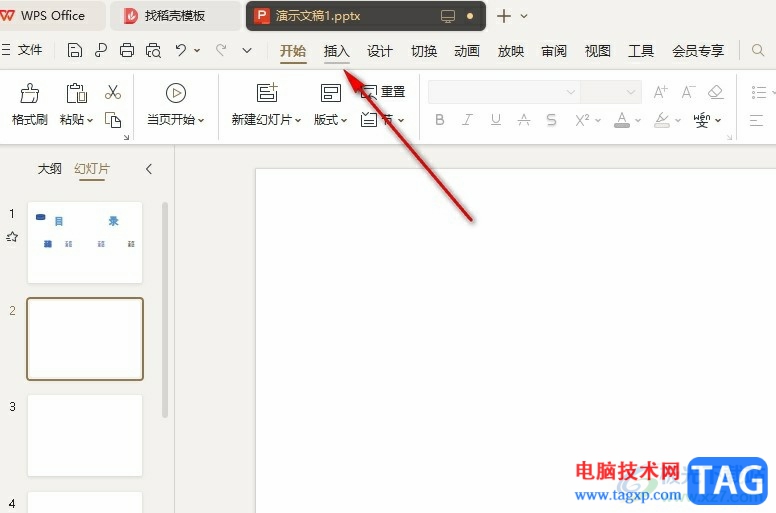Expand the Undo history dropdown arrow

(197, 50)
